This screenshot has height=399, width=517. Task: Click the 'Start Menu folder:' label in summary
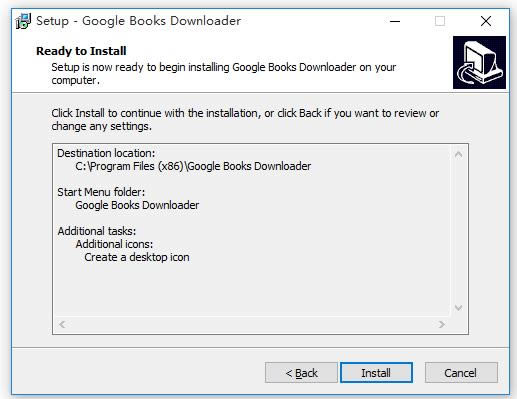point(101,192)
